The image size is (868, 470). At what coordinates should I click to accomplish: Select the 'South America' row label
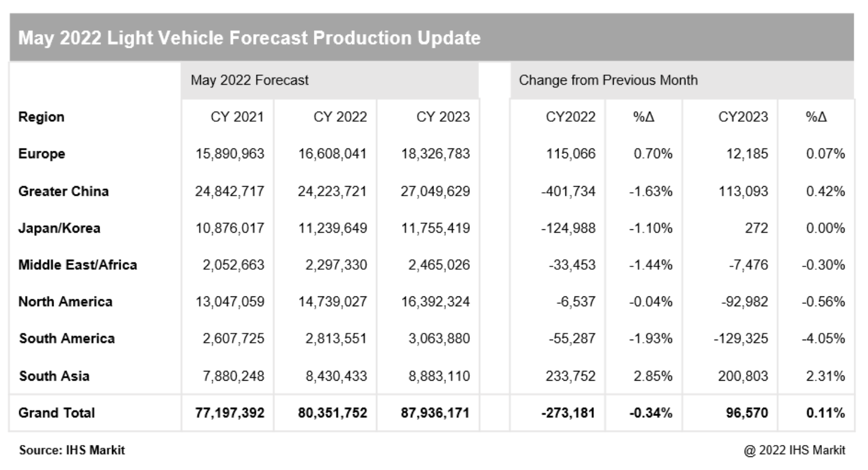(x=67, y=339)
